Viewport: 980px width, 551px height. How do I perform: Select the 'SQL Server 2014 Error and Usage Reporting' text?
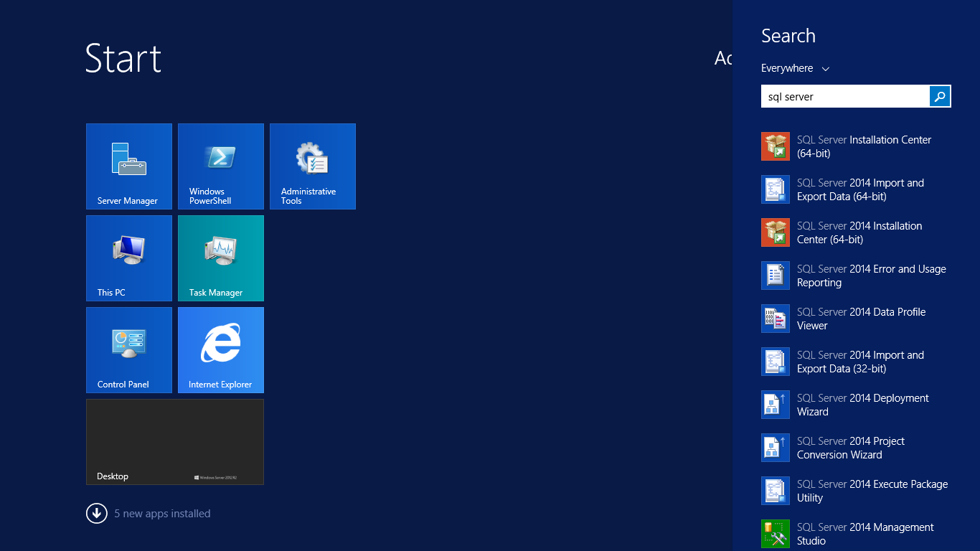872,275
